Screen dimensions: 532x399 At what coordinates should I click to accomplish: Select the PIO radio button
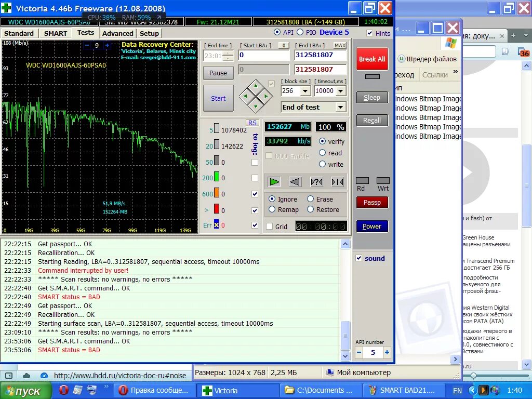(x=300, y=32)
